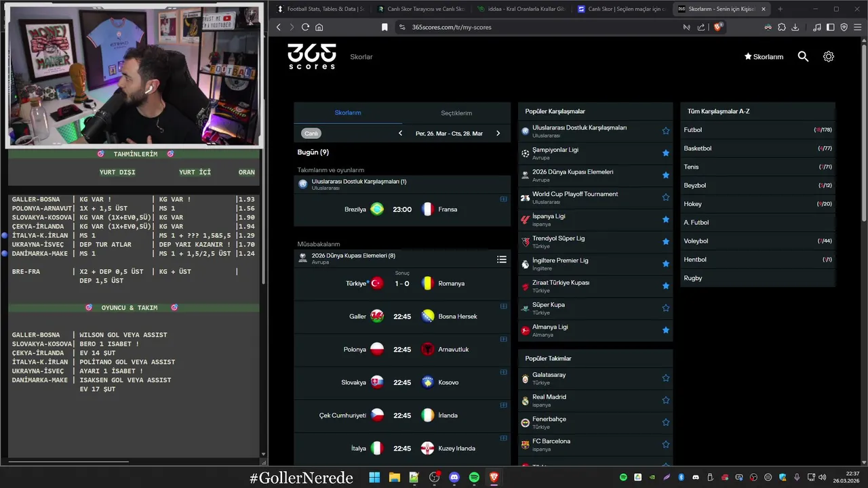Screen dimensions: 868x488
Task: Bookmark this page with bookmark icon
Action: pyautogui.click(x=384, y=27)
